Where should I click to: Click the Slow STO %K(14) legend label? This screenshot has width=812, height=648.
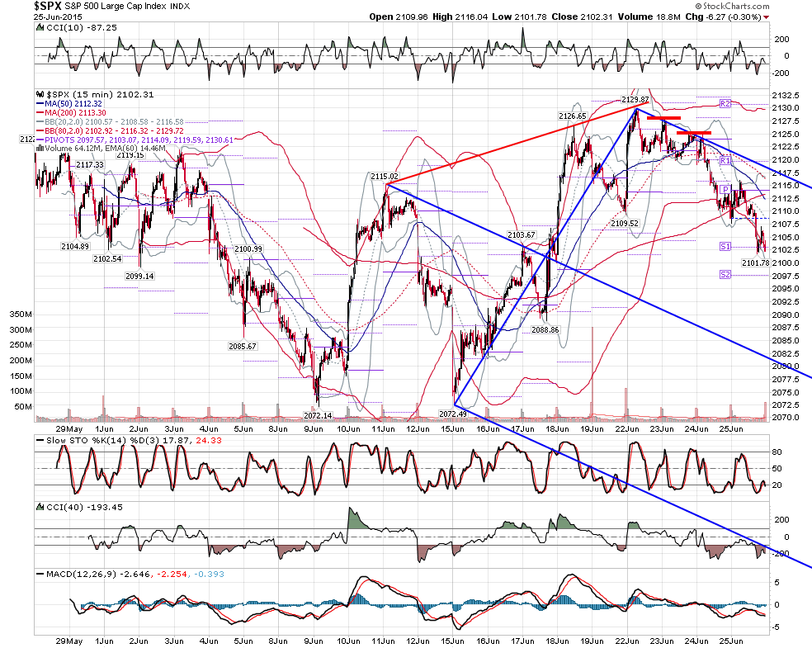click(x=73, y=440)
